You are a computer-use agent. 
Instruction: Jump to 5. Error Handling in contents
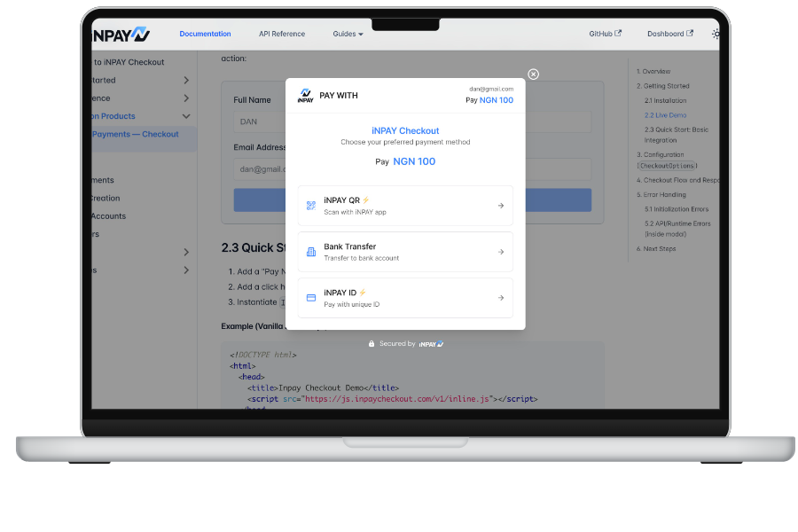pos(661,195)
